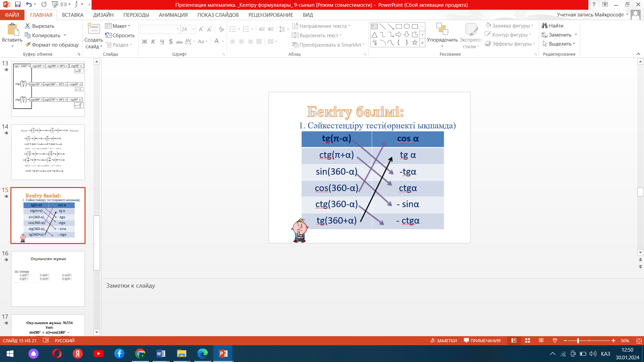Expand the shapes gallery More arrow

click(422, 43)
